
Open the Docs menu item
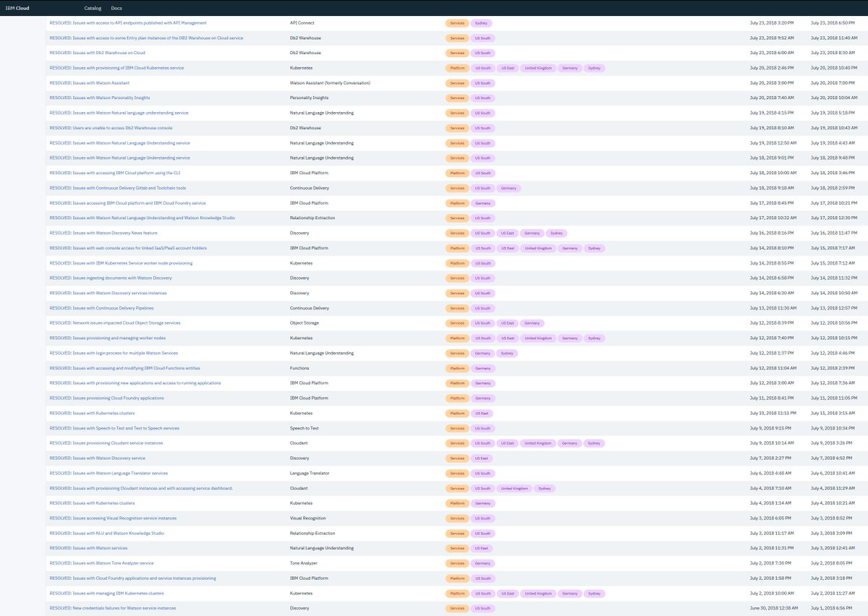pyautogui.click(x=116, y=8)
